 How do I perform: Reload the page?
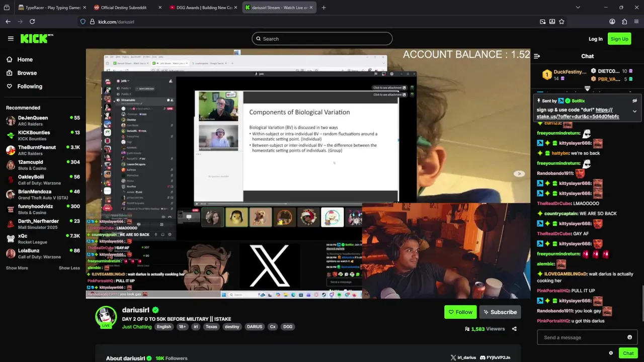tap(32, 22)
